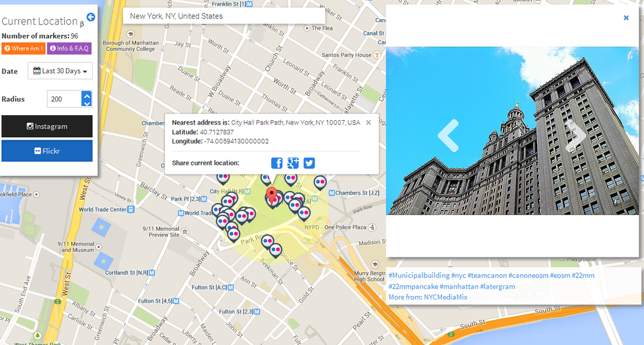Screen dimensions: 644x345
Task: Show next photo with right chevron
Action: [x=575, y=135]
